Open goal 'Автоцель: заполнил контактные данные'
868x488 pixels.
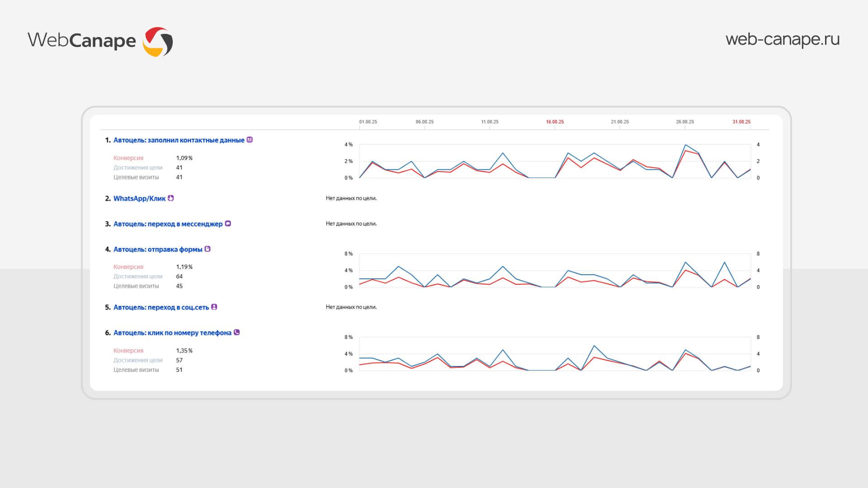179,141
